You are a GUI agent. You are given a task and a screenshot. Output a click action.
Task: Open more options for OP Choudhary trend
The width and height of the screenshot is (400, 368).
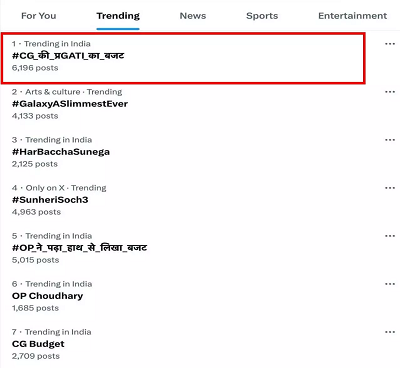pos(390,284)
